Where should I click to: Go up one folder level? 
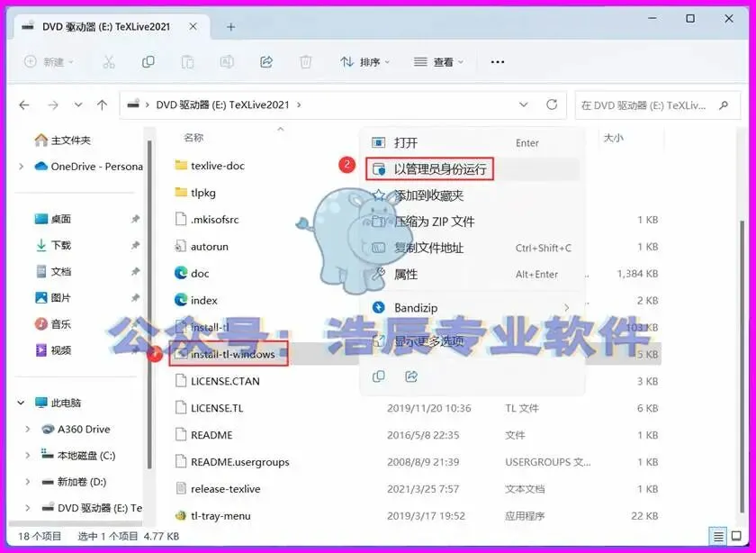coord(103,104)
